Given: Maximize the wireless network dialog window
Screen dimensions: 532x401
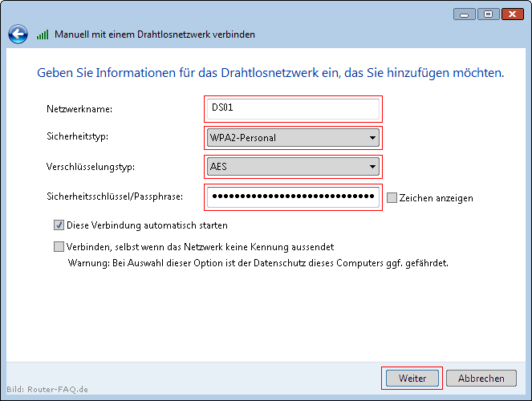Looking at the screenshot, I should pos(488,14).
